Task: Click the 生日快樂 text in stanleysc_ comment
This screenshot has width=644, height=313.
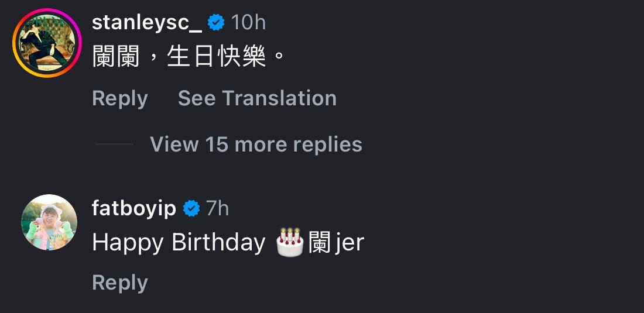Action: point(217,57)
